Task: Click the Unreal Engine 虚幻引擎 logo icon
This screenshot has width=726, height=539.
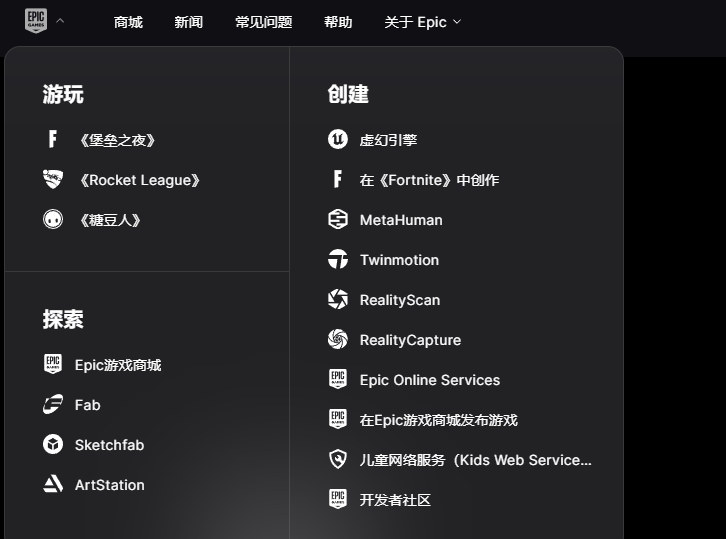Action: tap(338, 140)
